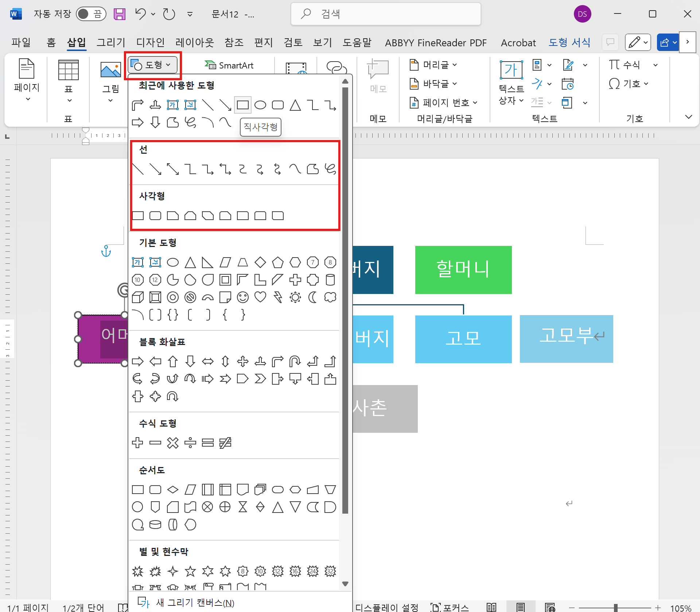Select the left-right block arrow
Viewport: 700px width, 612px height.
click(207, 361)
